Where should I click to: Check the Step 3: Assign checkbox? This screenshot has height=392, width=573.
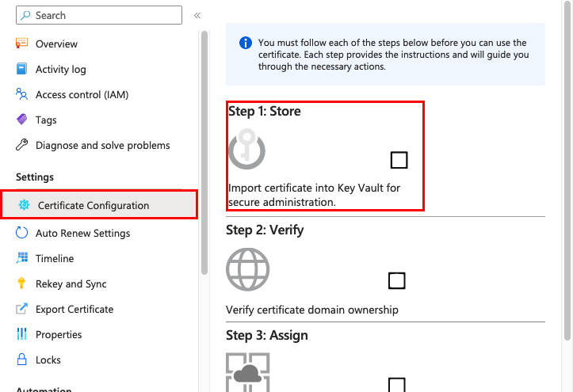(x=397, y=386)
